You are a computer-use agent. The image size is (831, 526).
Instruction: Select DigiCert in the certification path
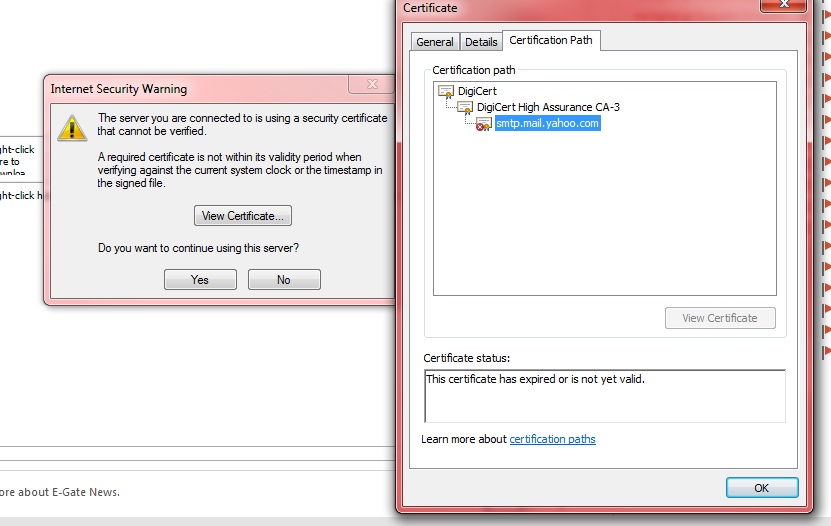(477, 91)
